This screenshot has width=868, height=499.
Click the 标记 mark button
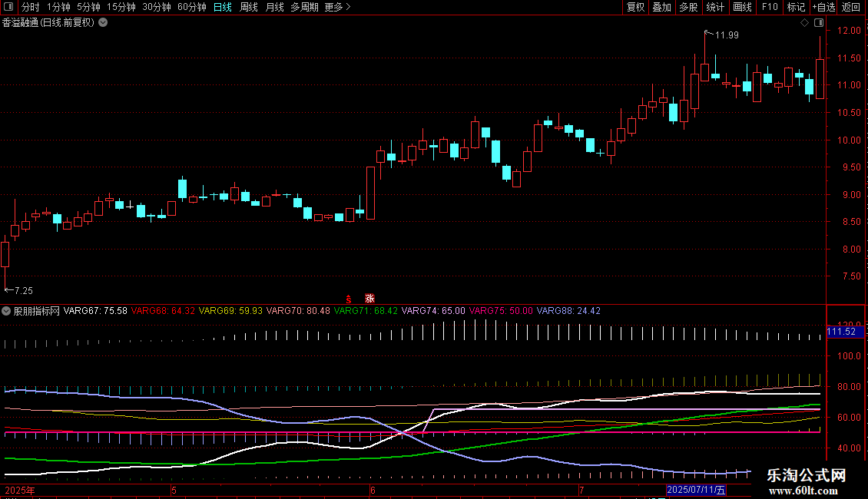[x=796, y=7]
